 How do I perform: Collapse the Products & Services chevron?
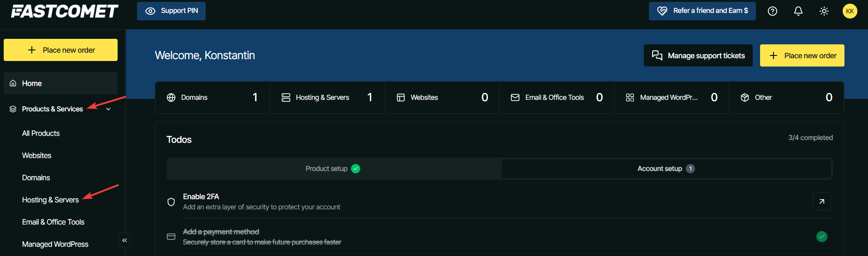(x=108, y=109)
